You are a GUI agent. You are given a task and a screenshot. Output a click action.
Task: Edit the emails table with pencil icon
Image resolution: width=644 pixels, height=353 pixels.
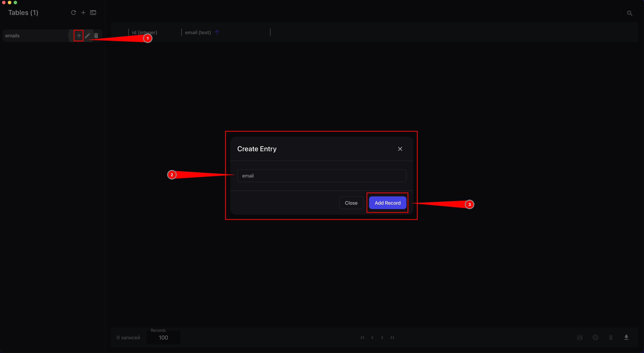pos(88,36)
